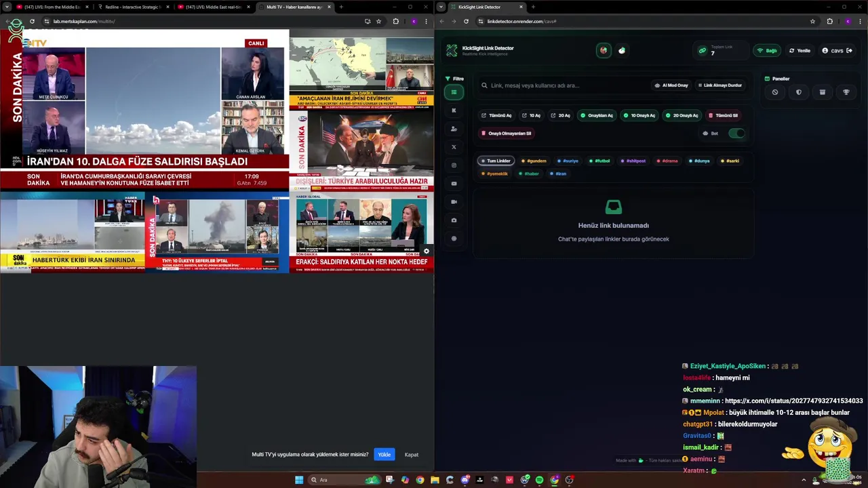Viewport: 868px width, 488px height.
Task: Open Spotify from the taskbar
Action: click(x=539, y=480)
